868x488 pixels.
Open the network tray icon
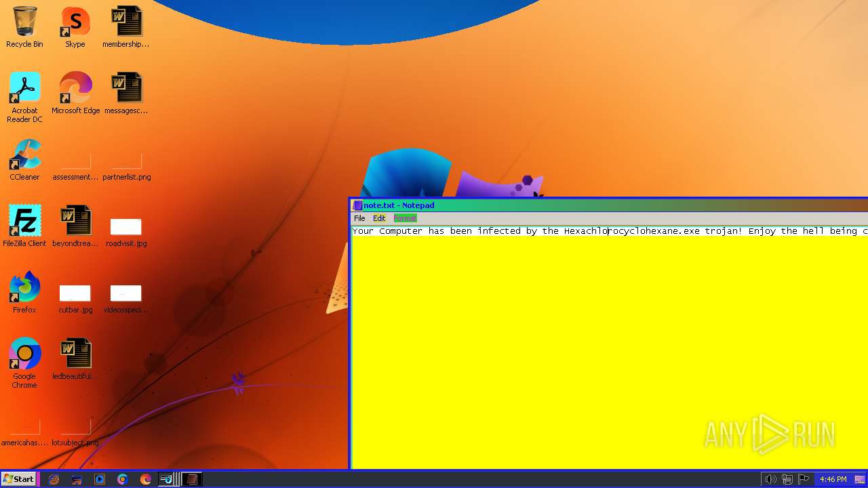[787, 479]
